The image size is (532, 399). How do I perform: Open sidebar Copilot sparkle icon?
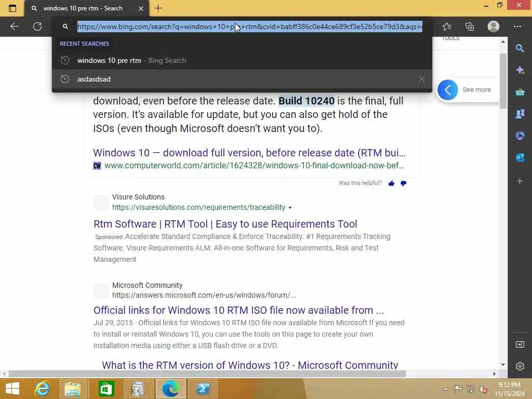tap(520, 70)
